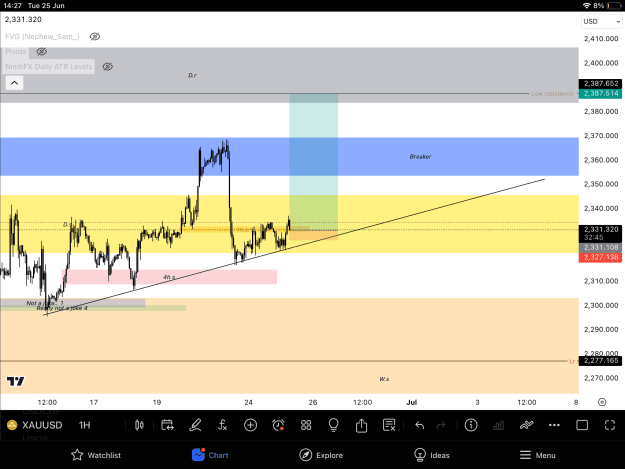Collapse the indicator legend with chevron
Screen dimensions: 625x469
[x=14, y=83]
